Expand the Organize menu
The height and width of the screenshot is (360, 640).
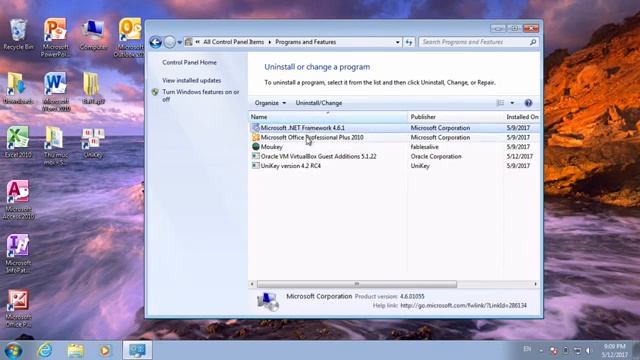point(270,103)
